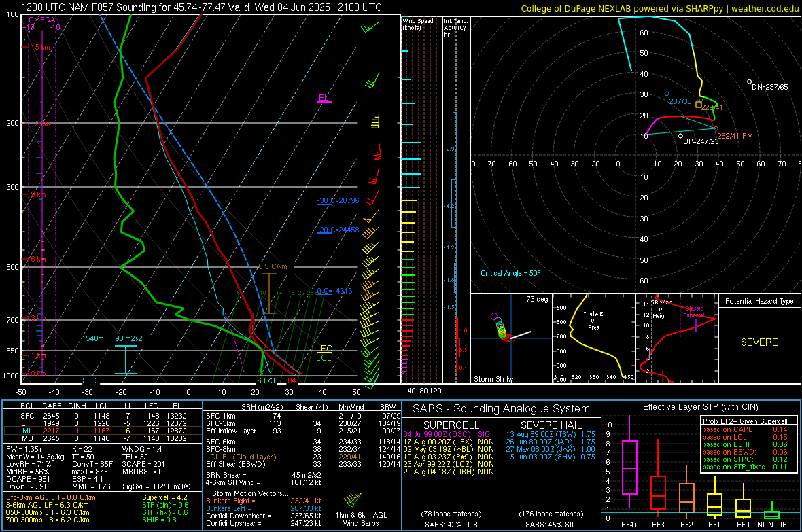802x532 pixels.
Task: Click the 17 Aug 00 20Z (LEX) analogue
Action: pyautogui.click(x=449, y=442)
